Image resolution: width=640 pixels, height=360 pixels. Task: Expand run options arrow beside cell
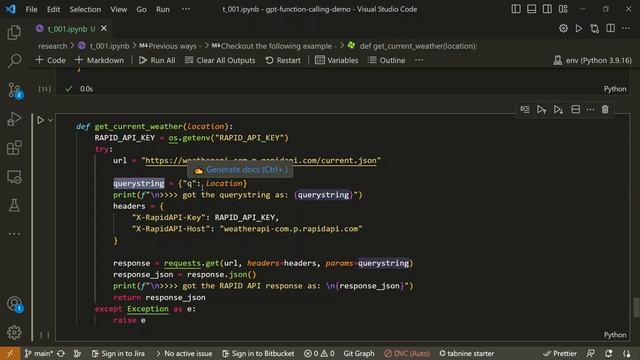(x=51, y=120)
